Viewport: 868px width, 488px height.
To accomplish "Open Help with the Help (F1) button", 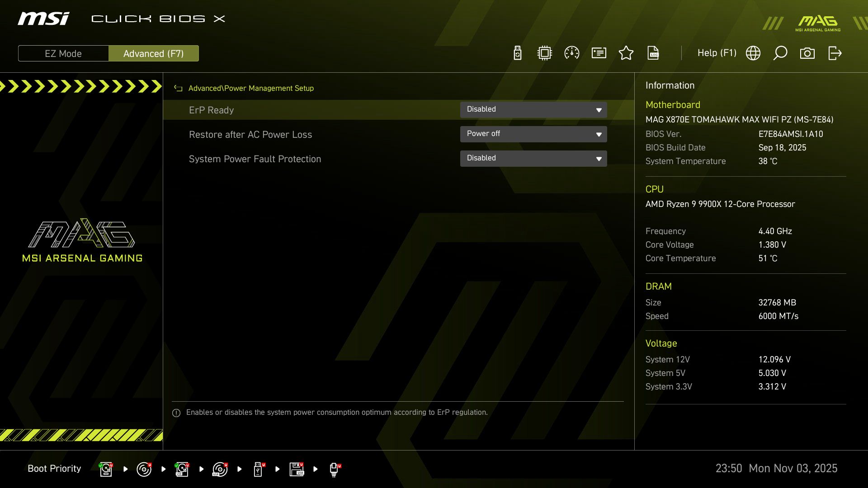I will (x=717, y=53).
